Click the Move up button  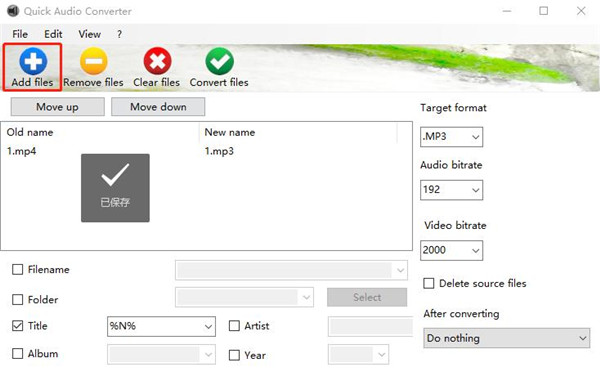pos(57,107)
